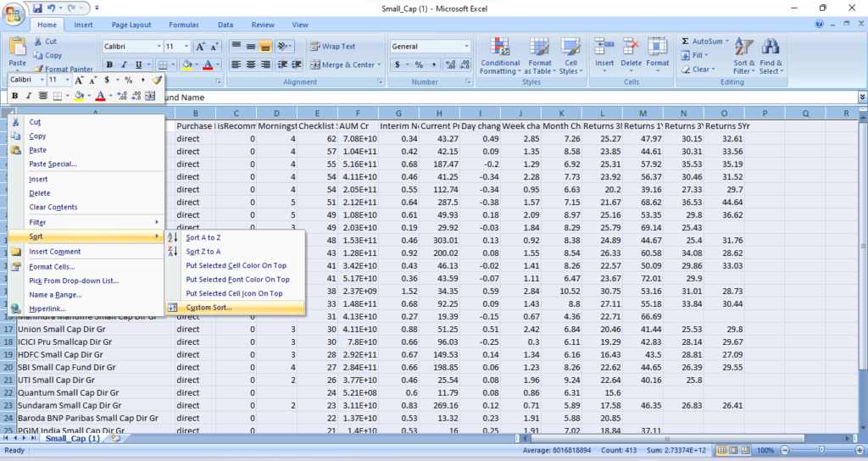Image resolution: width=868 pixels, height=461 pixels.
Task: Click the zoom slider handle
Action: 821,451
